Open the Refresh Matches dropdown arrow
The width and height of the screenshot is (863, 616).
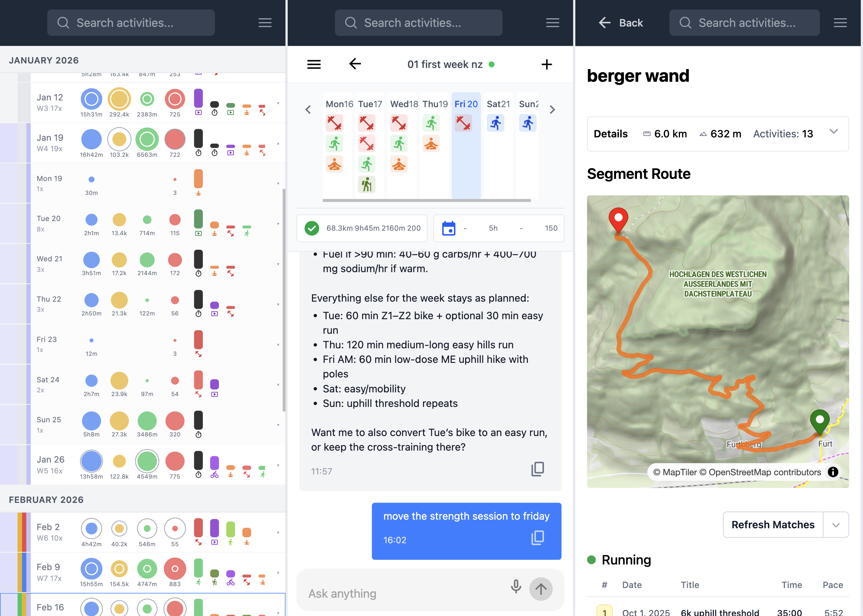pyautogui.click(x=836, y=525)
